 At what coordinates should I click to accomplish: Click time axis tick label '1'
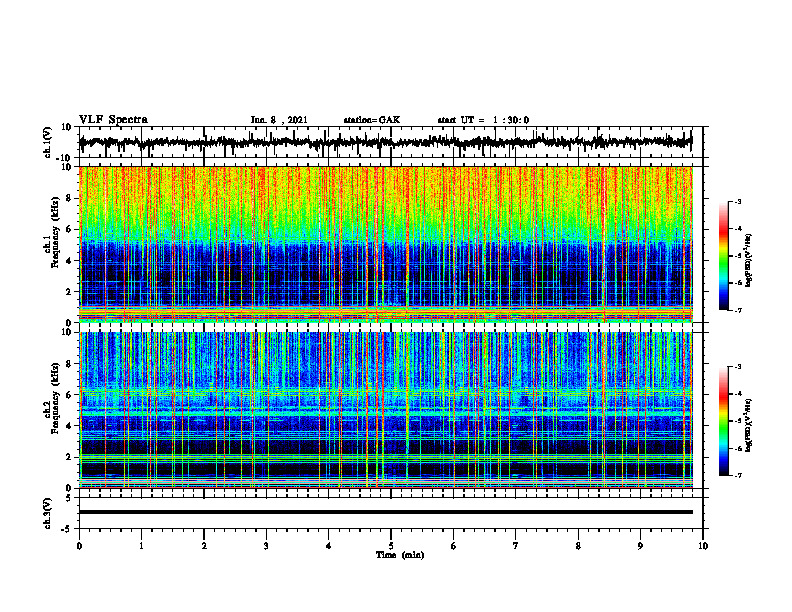[141, 546]
